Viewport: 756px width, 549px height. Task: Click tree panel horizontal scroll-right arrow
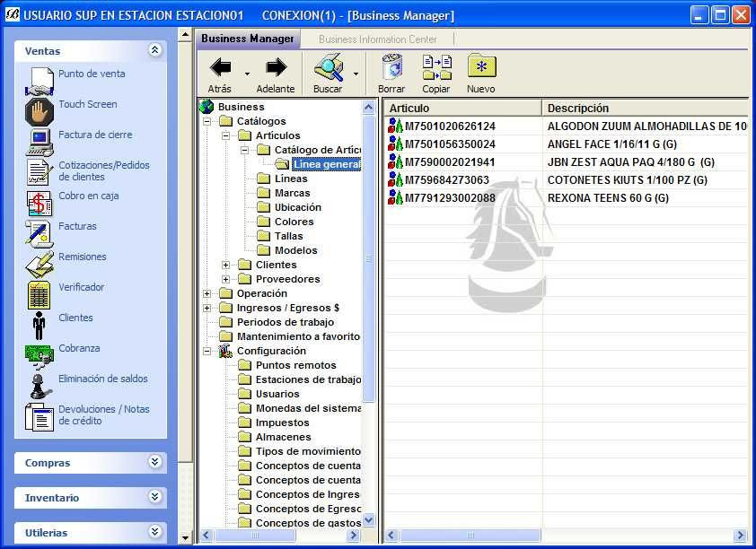pyautogui.click(x=354, y=535)
